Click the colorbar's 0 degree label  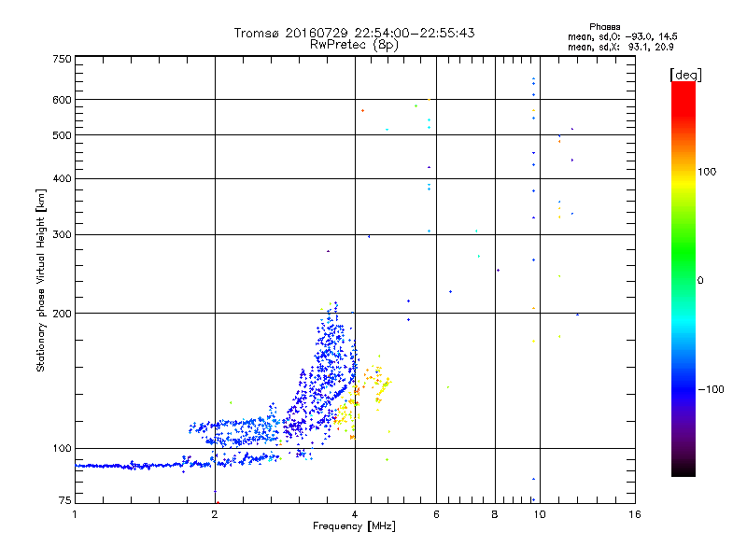tap(700, 281)
